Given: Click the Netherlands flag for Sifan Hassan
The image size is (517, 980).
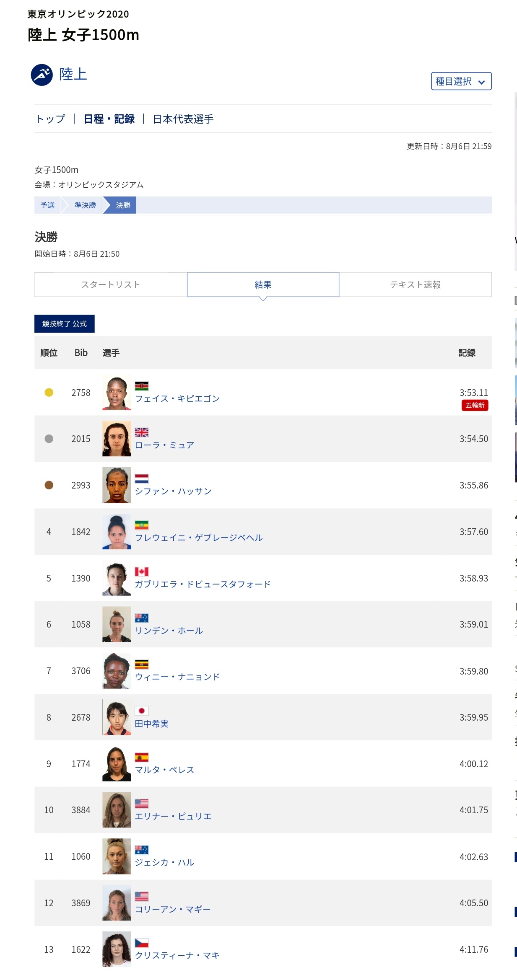Looking at the screenshot, I should click(x=142, y=478).
